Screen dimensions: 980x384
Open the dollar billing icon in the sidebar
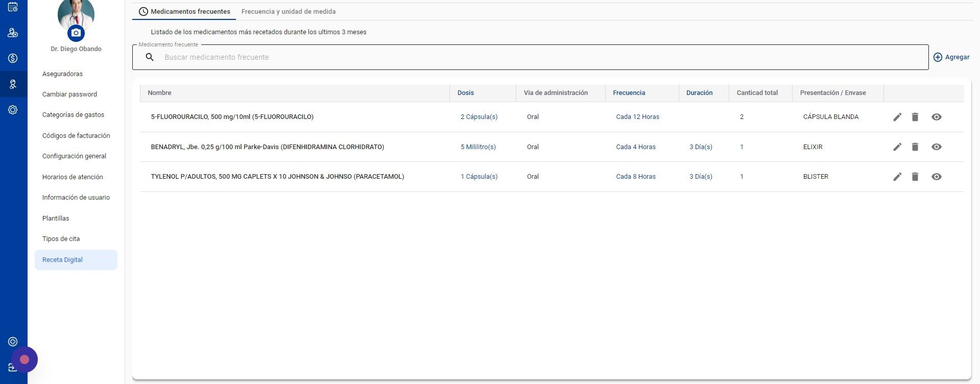tap(13, 58)
